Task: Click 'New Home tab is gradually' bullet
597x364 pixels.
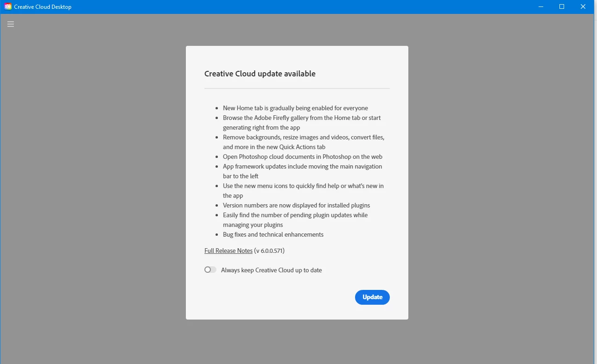Action: pos(295,108)
